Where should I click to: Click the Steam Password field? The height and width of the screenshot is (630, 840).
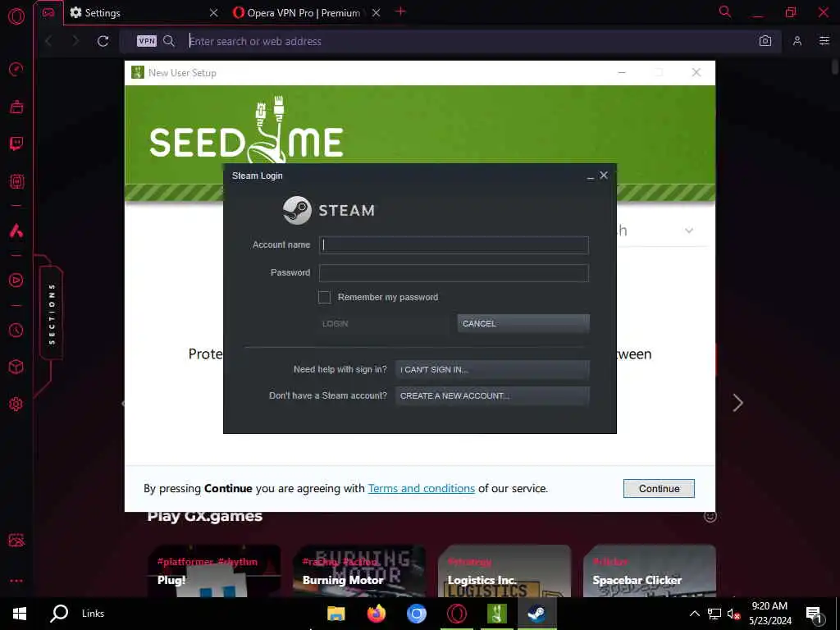[454, 272]
